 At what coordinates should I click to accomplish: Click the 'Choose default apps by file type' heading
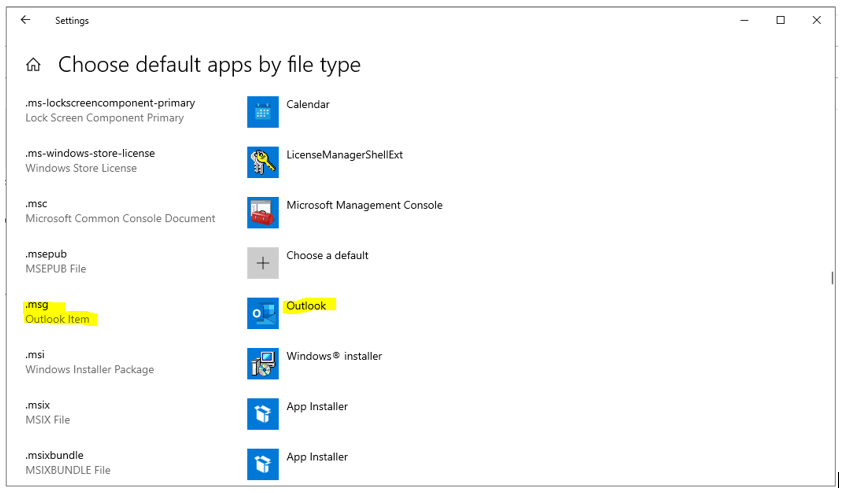[209, 65]
